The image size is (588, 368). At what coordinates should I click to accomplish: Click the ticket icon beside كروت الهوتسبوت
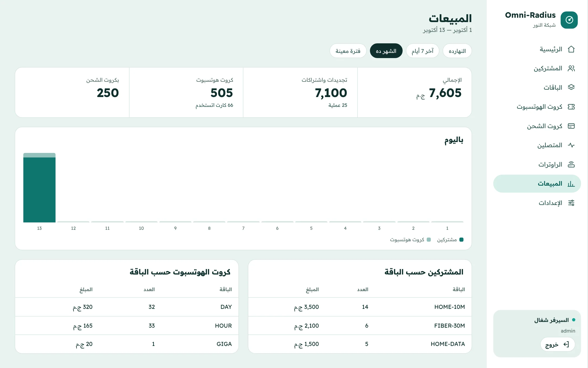click(571, 107)
